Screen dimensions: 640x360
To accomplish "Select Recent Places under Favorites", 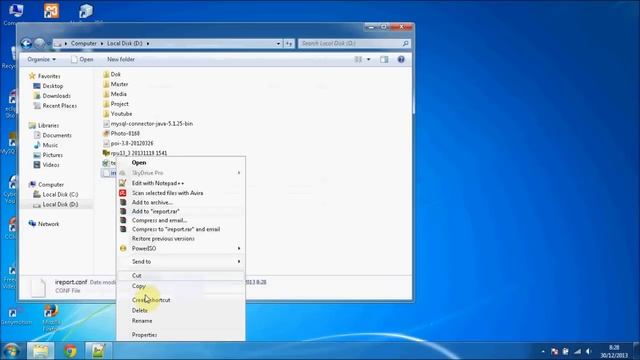I will coord(60,106).
